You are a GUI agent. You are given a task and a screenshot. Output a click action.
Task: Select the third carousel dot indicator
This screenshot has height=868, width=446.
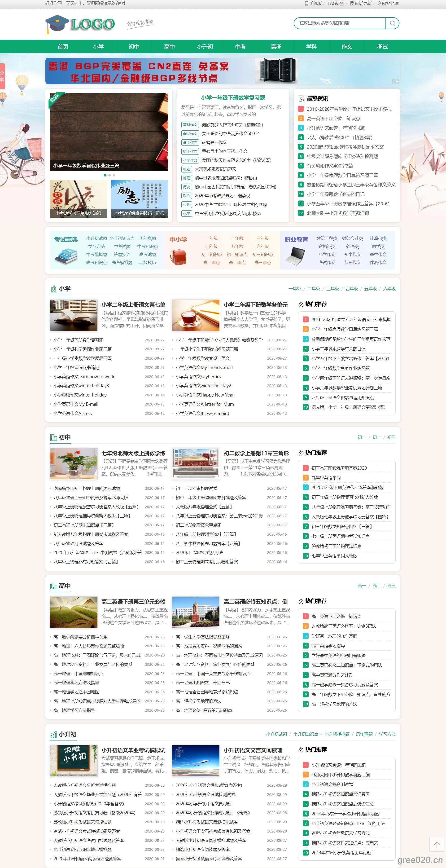click(x=114, y=175)
